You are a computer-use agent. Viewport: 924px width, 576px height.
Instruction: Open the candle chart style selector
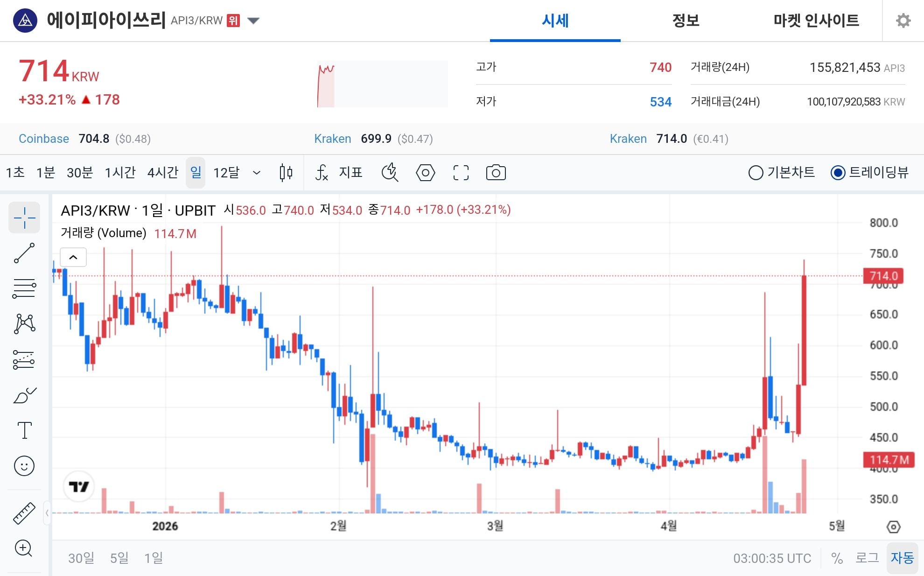[x=285, y=172]
